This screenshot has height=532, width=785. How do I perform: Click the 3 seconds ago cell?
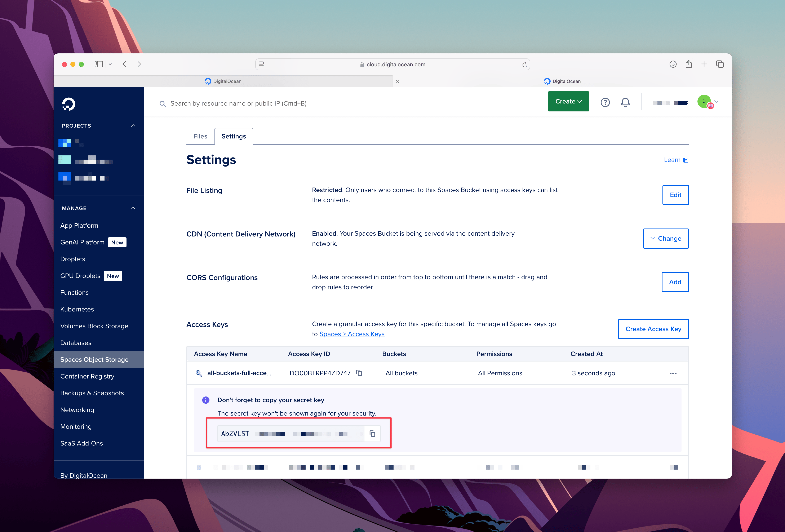(594, 373)
